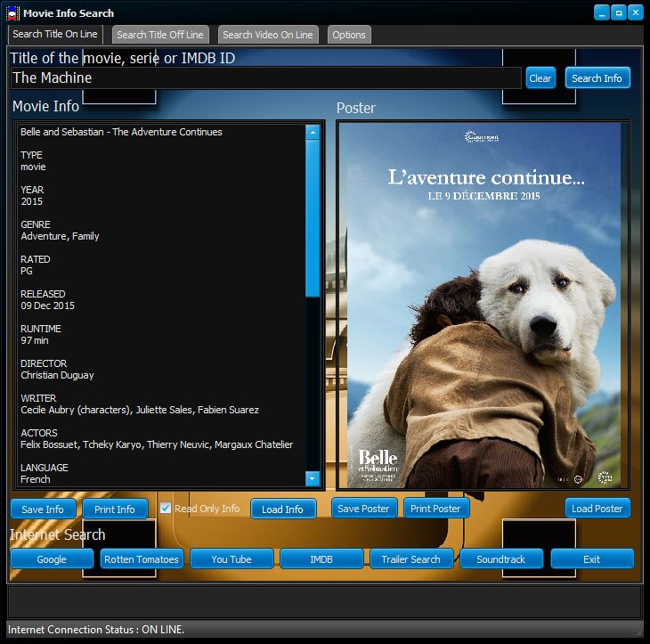The image size is (650, 644).
Task: Click the '97 min' runtime value
Action: 35,340
